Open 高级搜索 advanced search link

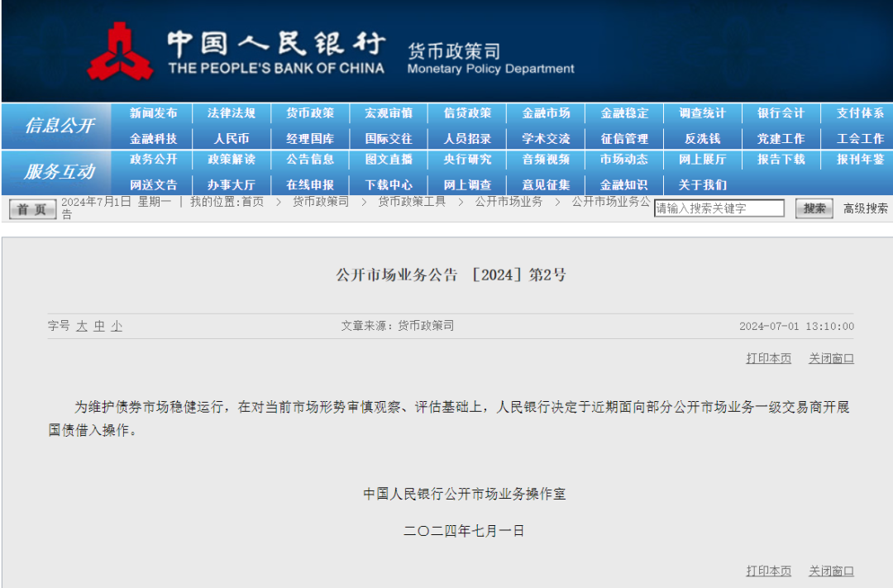(865, 208)
